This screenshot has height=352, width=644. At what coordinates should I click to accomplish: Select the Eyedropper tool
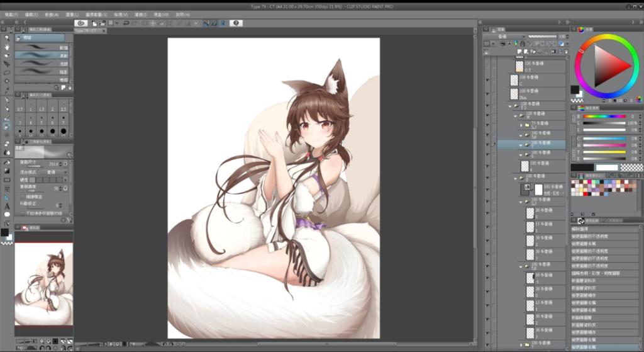point(6,89)
